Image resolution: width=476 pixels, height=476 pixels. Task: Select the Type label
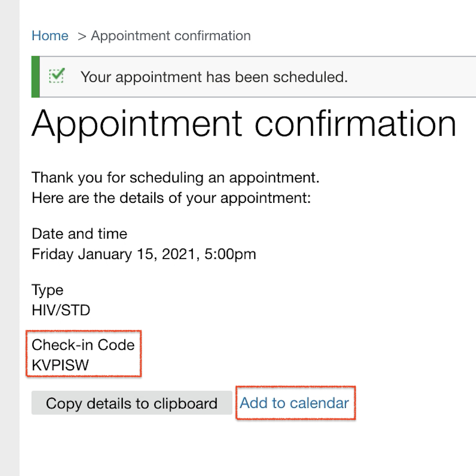pyautogui.click(x=47, y=290)
